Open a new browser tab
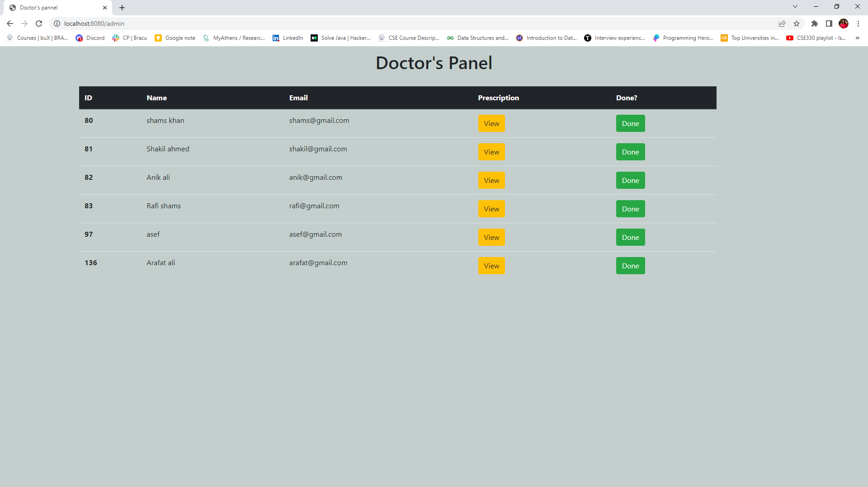Viewport: 868px width, 487px height. 122,8
